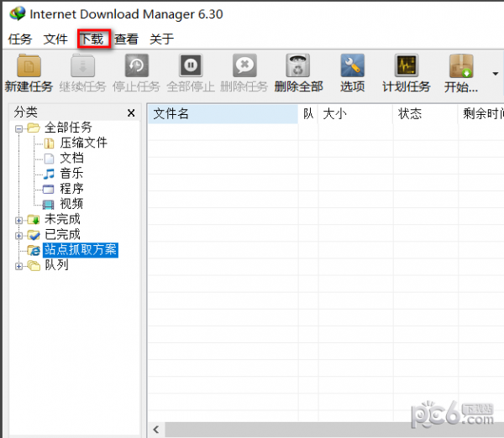Click the 新建任务 (new task) toolbar icon
Viewport: 504px width, 438px height.
coord(29,65)
